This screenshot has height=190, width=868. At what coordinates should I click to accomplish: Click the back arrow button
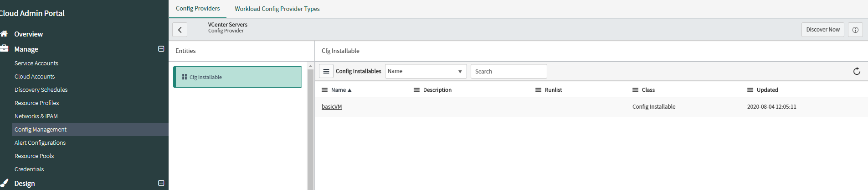[x=180, y=30]
